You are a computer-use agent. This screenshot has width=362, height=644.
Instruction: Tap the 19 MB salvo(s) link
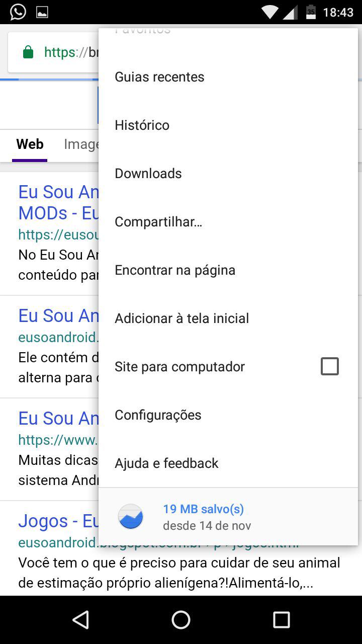coord(203,509)
